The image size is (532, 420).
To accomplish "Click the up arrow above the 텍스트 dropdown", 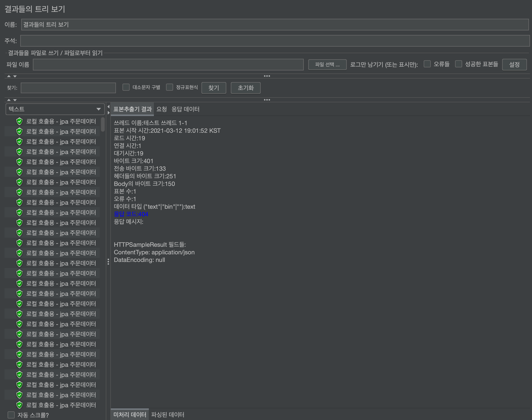I will pyautogui.click(x=9, y=100).
